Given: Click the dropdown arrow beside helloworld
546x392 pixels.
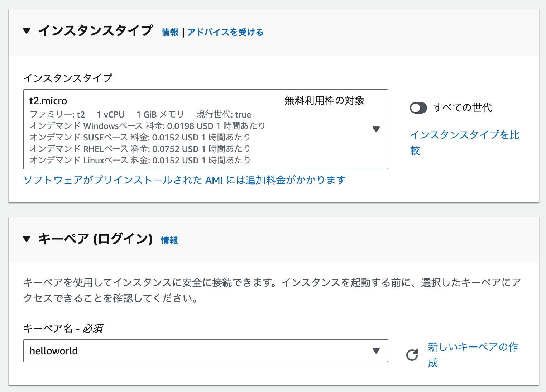Looking at the screenshot, I should [x=376, y=351].
